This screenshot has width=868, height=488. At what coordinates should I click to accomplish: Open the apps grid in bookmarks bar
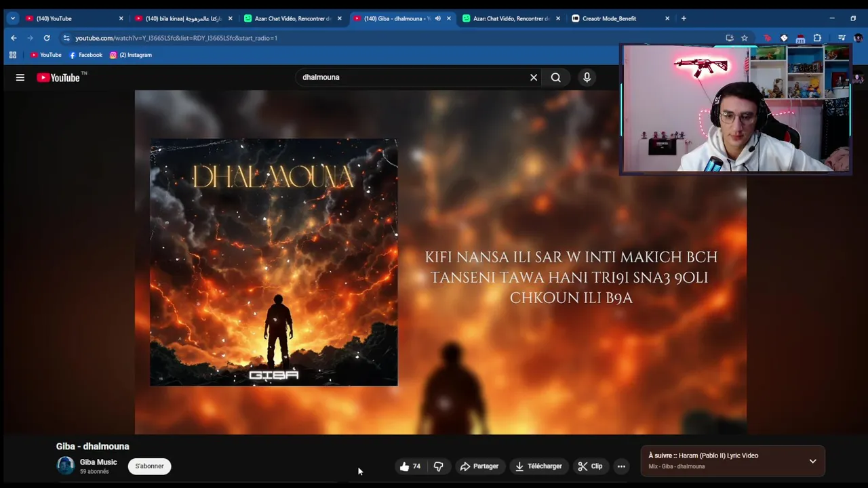tap(12, 55)
